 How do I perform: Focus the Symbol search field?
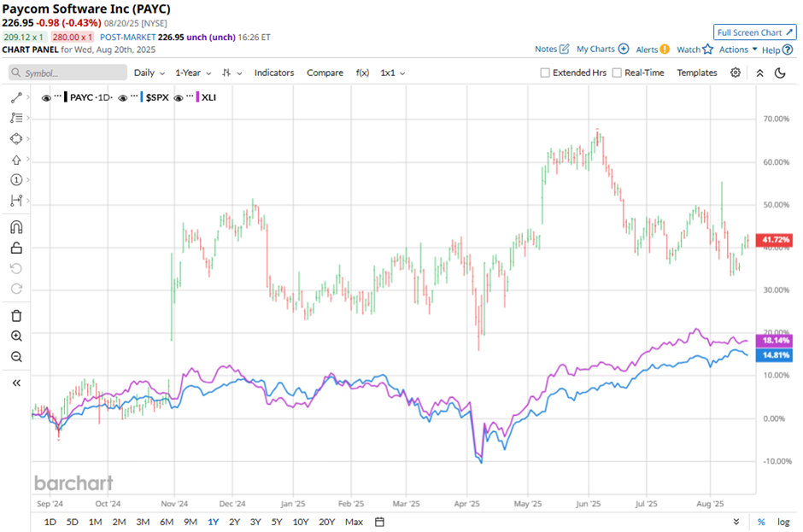(67, 73)
